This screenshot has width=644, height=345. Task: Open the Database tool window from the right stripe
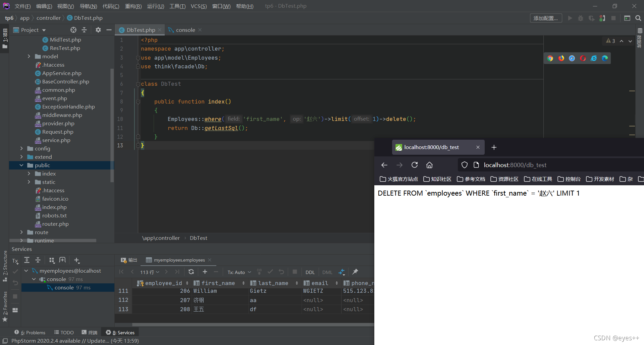(x=639, y=38)
